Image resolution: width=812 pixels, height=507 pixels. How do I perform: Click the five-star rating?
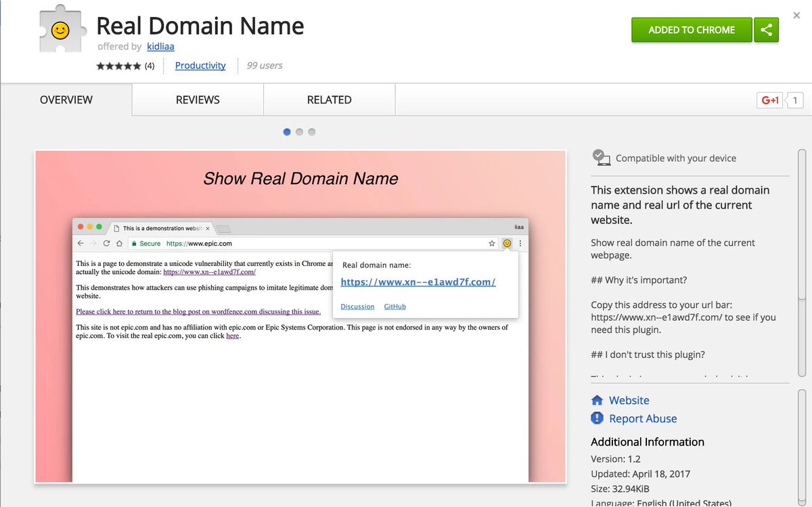pos(118,66)
